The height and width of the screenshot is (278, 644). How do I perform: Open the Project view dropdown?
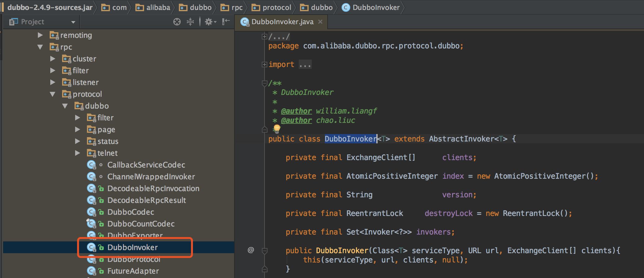(x=73, y=22)
